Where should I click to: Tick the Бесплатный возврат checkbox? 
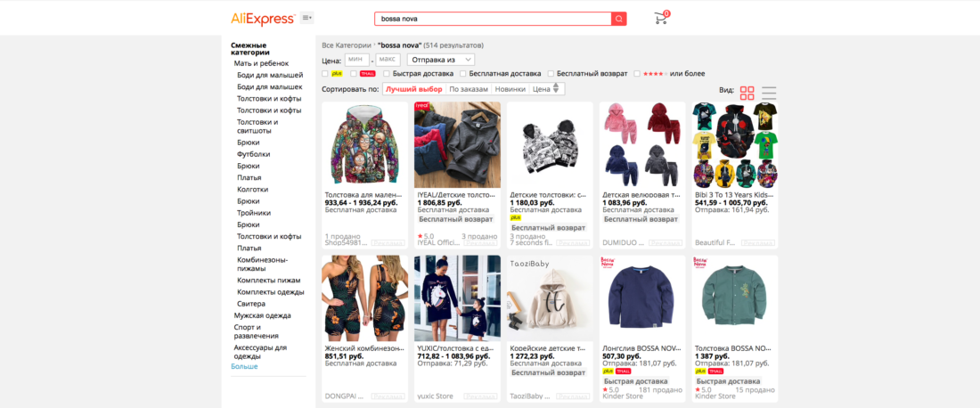(x=550, y=74)
